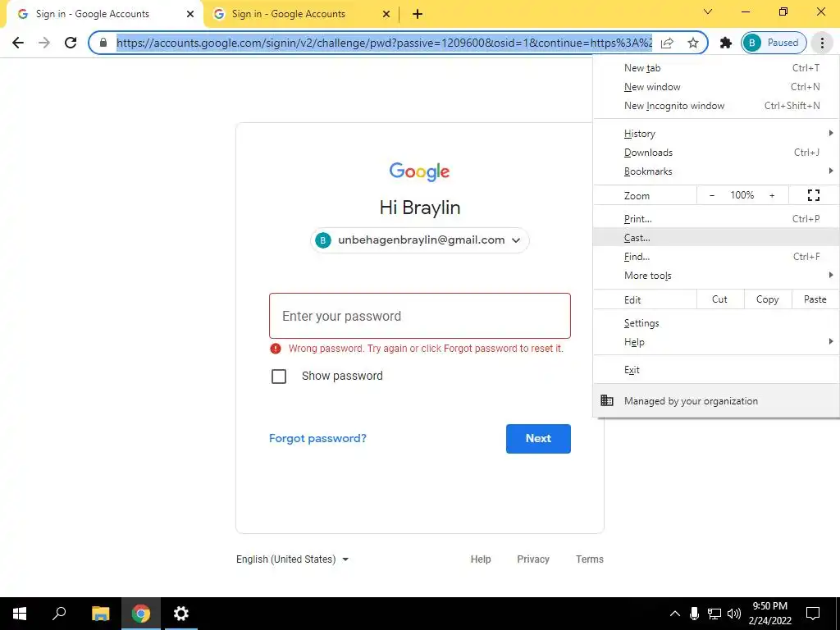The image size is (840, 630).
Task: Decrease zoom with the minus button
Action: (x=711, y=195)
